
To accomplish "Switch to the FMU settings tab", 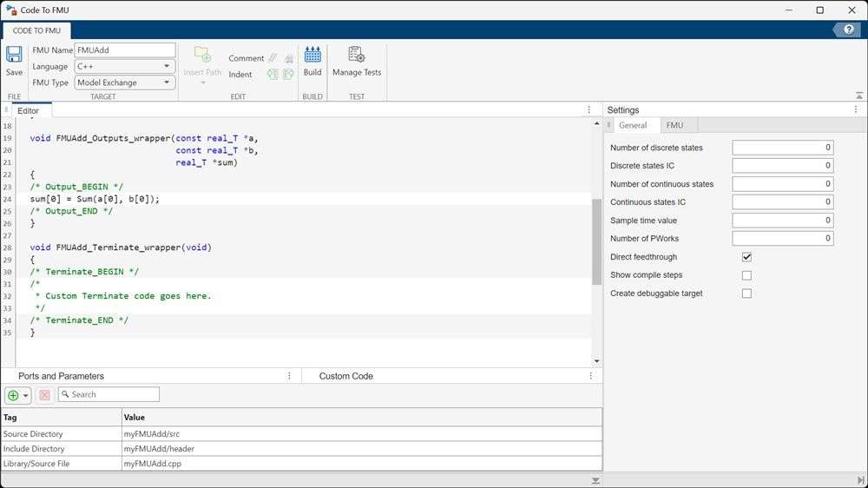I will 674,125.
